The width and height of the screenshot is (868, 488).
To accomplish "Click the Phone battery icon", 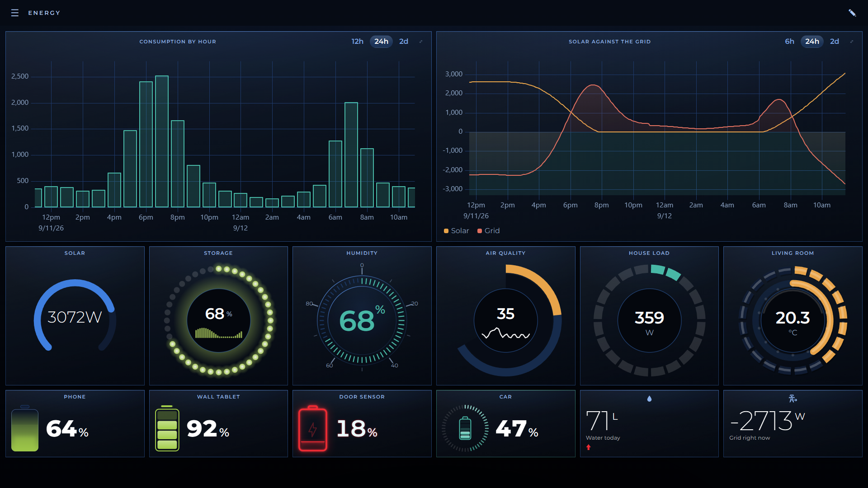I will point(25,428).
